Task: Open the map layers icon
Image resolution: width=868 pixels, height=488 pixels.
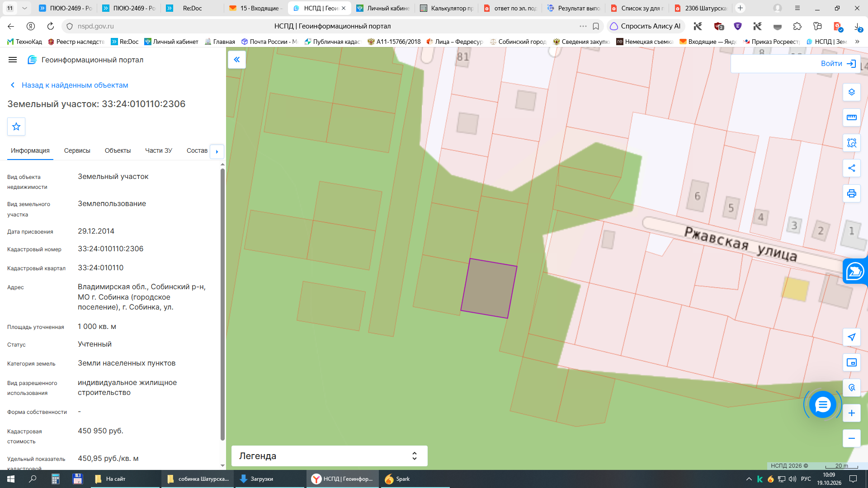Action: [x=852, y=92]
